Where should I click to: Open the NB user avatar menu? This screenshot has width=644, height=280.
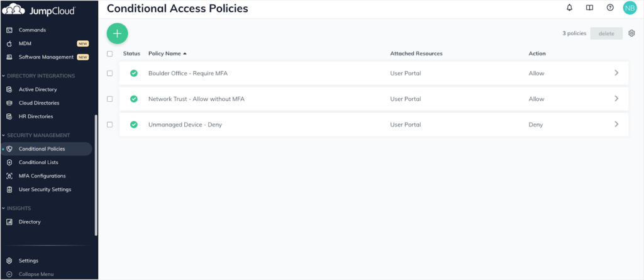(x=630, y=8)
